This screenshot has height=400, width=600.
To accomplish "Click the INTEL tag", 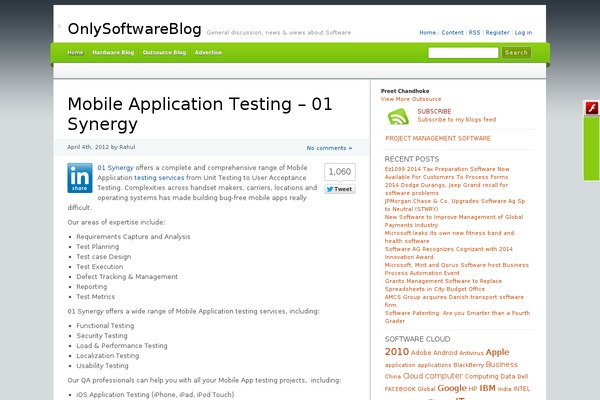I will (521, 389).
